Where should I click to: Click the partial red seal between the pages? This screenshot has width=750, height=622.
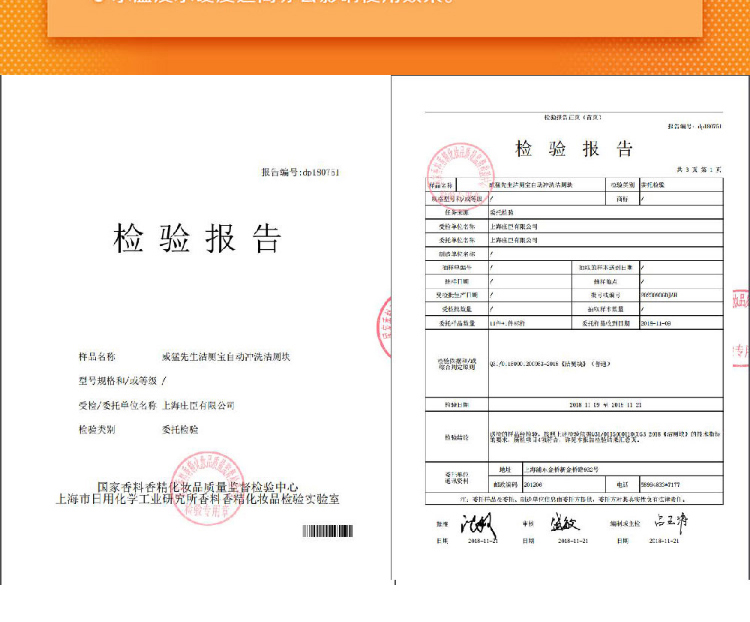coord(385,327)
